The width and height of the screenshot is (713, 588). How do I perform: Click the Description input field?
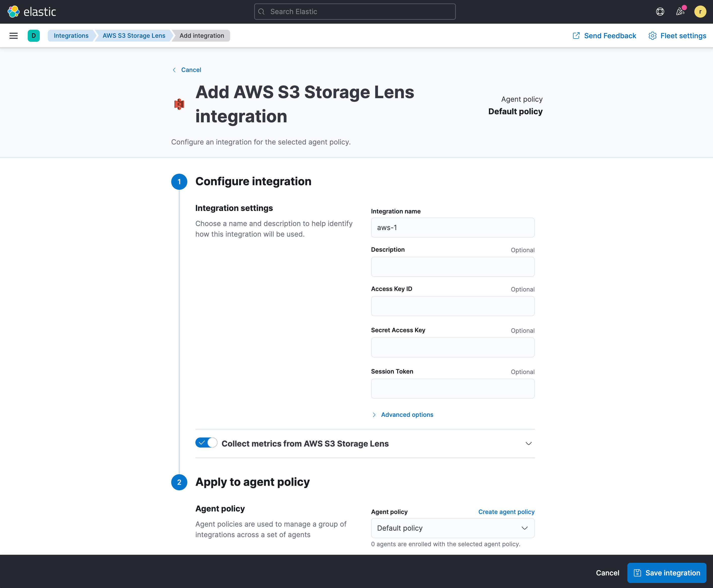pos(452,267)
